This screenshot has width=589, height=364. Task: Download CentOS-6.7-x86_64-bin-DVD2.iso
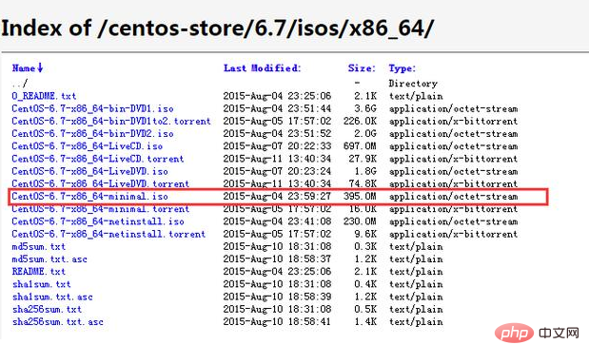(x=92, y=134)
